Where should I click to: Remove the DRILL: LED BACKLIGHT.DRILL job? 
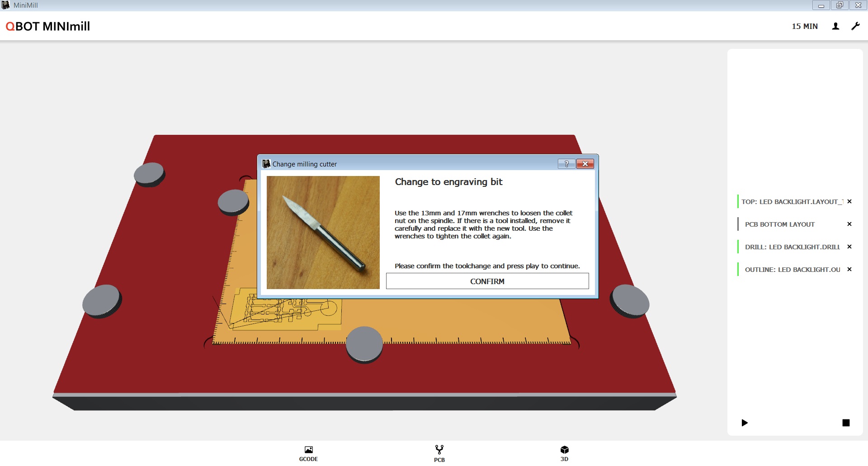849,247
